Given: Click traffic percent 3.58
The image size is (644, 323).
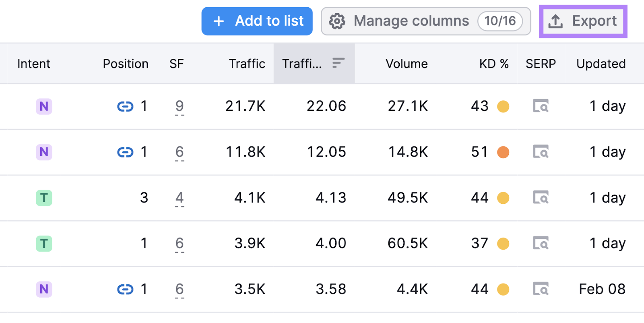Looking at the screenshot, I should (x=331, y=289).
